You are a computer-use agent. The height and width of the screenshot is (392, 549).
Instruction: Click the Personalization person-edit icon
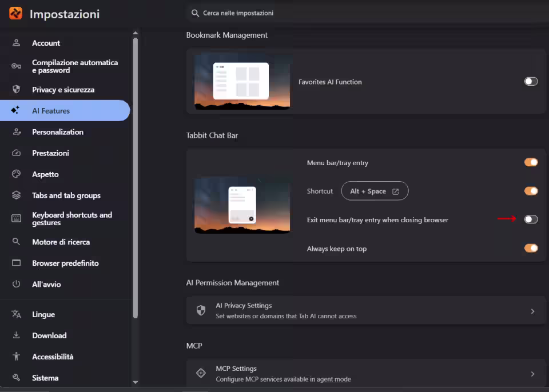click(x=17, y=132)
